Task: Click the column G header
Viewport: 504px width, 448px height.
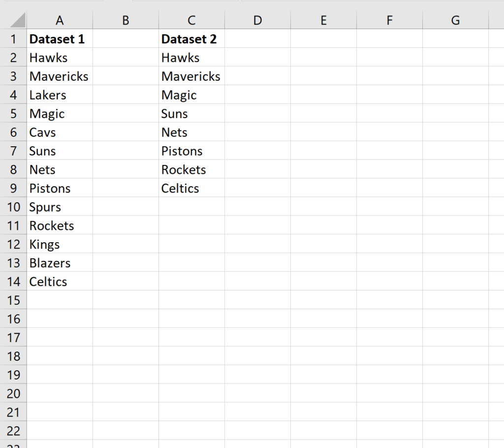Action: (455, 20)
